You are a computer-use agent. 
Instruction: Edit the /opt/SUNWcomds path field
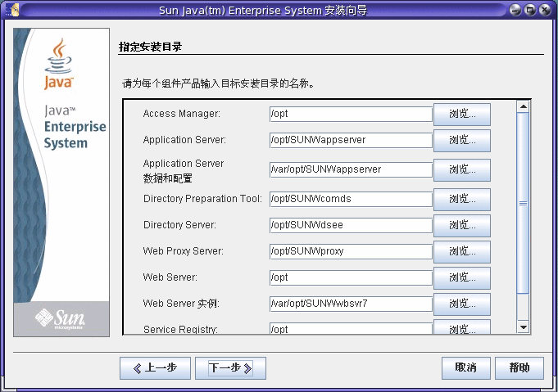(351, 199)
